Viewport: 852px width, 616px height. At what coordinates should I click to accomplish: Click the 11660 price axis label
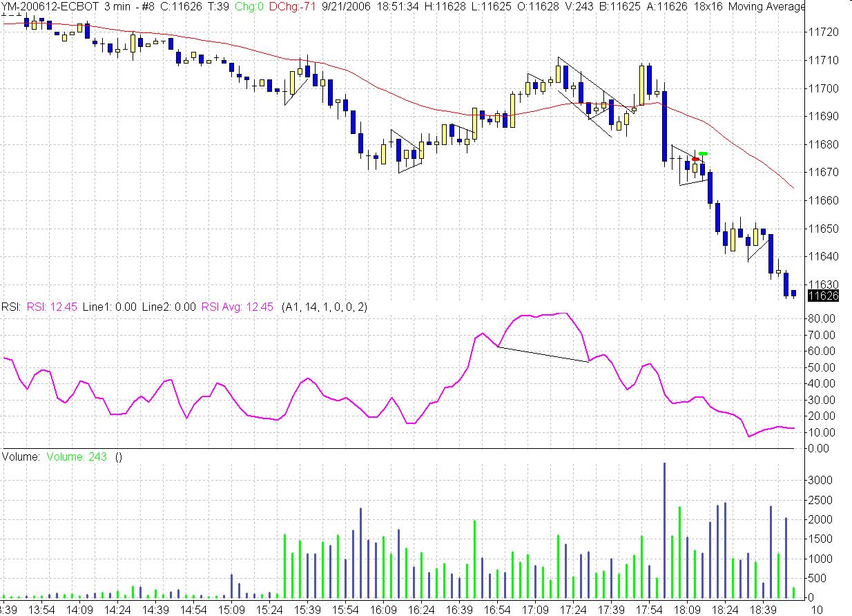pos(823,200)
